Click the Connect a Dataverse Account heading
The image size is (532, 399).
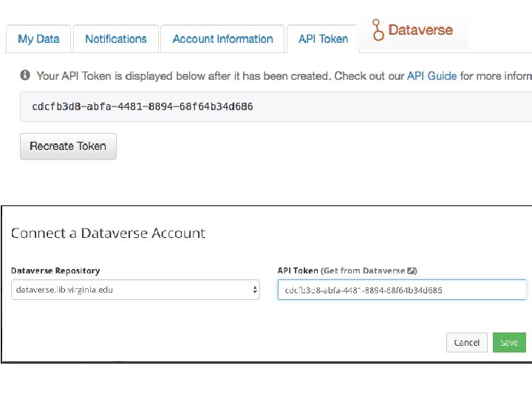pyautogui.click(x=108, y=233)
